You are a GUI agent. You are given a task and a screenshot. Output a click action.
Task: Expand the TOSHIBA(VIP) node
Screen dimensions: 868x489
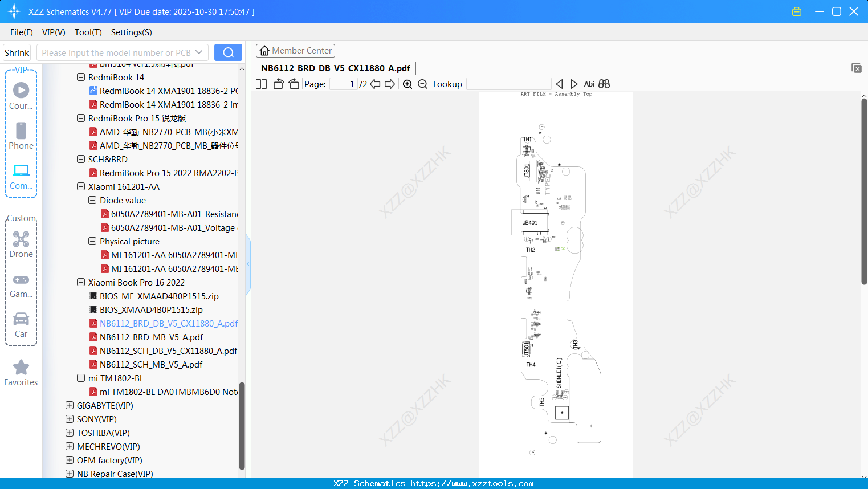click(70, 433)
